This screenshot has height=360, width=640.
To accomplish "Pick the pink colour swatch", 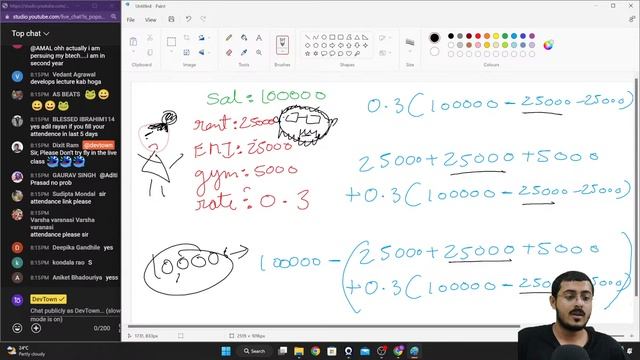I will (478, 45).
